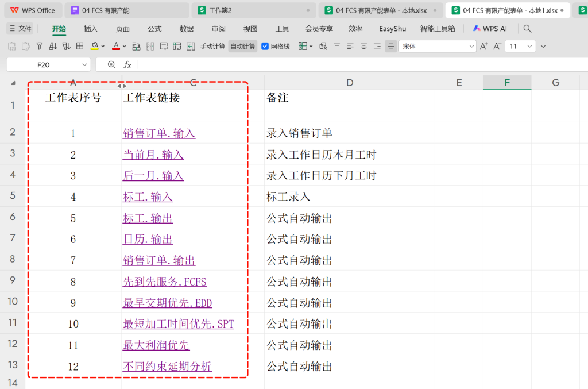Open the 智能工具箱 ribbon tab
The width and height of the screenshot is (588, 389).
click(438, 29)
